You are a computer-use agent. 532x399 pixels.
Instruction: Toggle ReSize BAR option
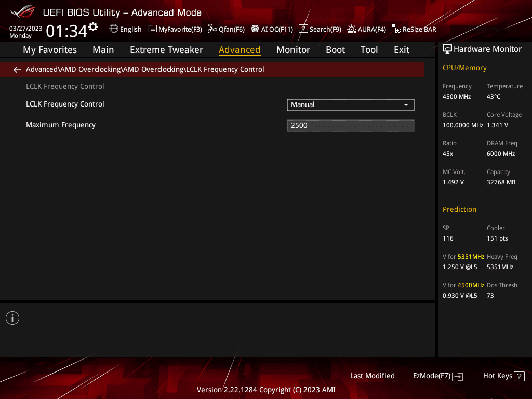pyautogui.click(x=414, y=29)
